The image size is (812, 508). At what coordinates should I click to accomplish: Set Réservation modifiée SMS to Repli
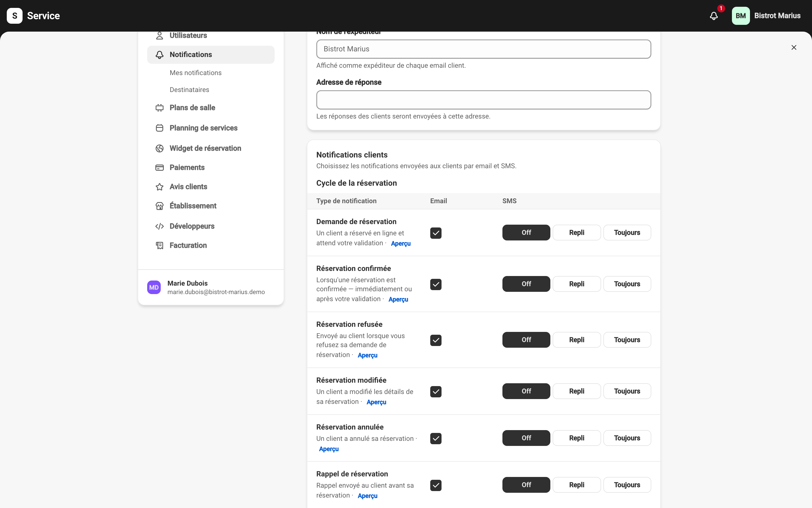[577, 391]
